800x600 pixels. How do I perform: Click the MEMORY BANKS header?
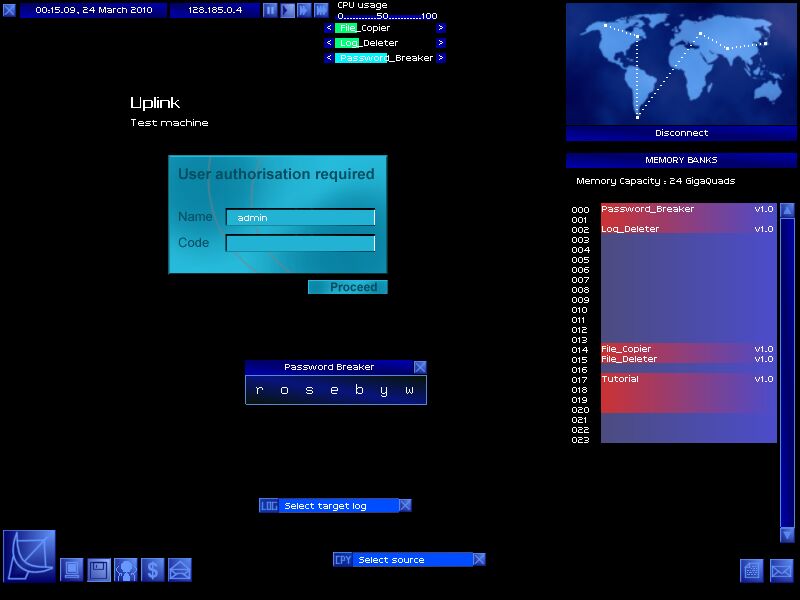[x=681, y=160]
